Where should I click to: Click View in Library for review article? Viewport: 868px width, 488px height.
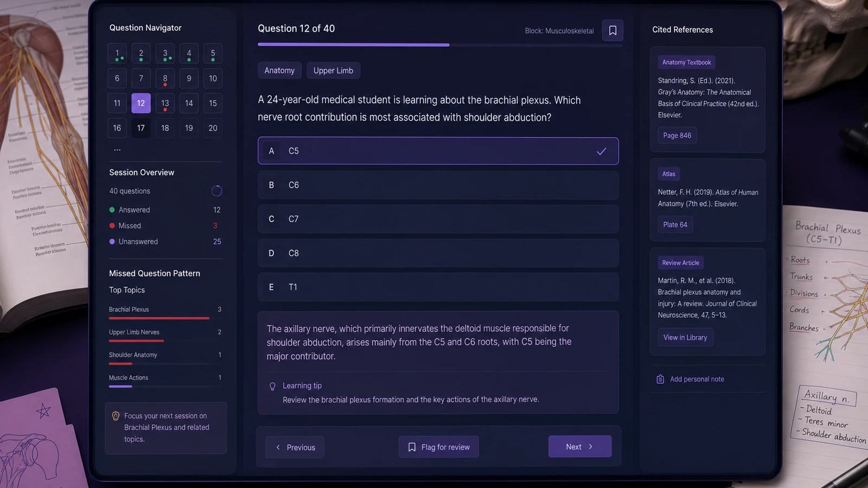685,337
